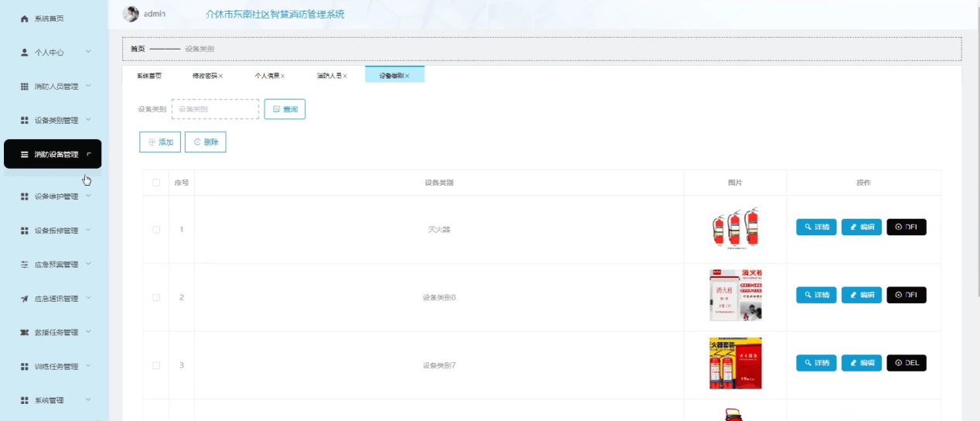Expand the 训练任务管理 chevron
The image size is (980, 421).
click(x=88, y=366)
